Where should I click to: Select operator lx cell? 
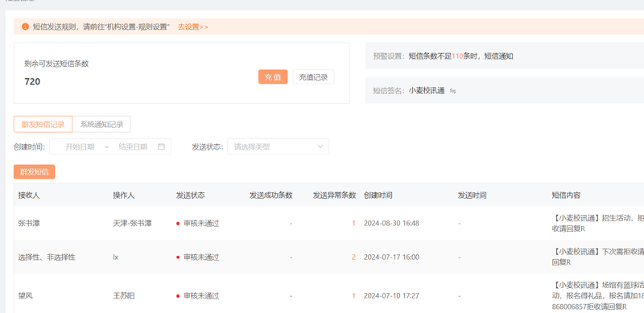[x=115, y=257]
